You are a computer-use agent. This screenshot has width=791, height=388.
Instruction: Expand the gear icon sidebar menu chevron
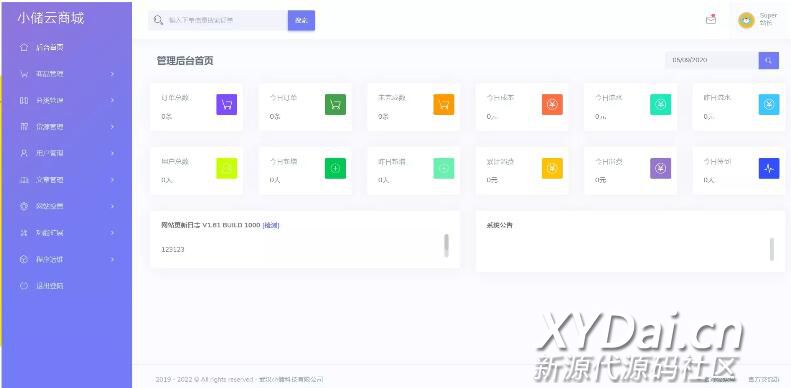(112, 206)
